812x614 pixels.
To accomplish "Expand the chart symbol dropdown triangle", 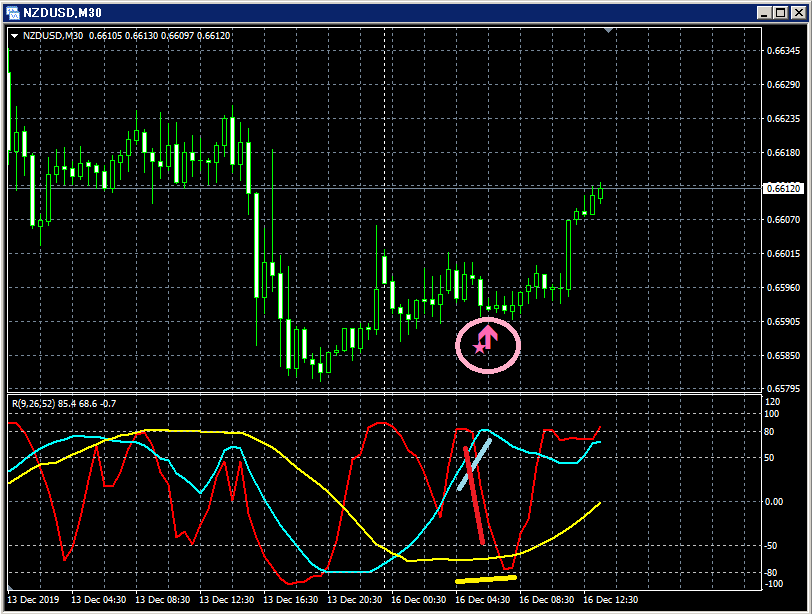I will click(14, 36).
